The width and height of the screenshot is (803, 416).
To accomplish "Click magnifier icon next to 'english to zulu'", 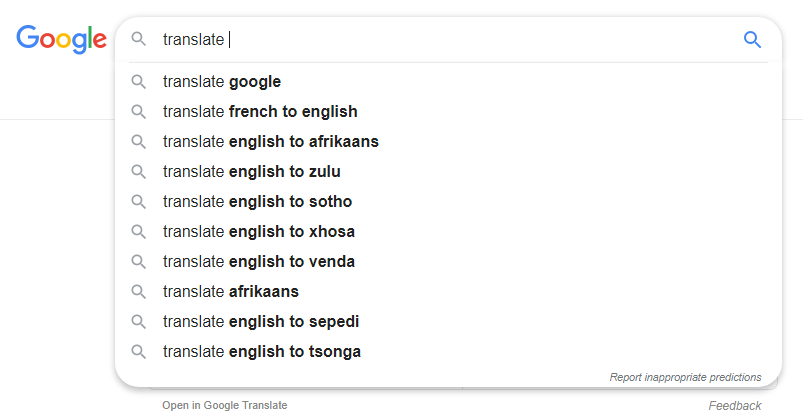I will click(139, 172).
